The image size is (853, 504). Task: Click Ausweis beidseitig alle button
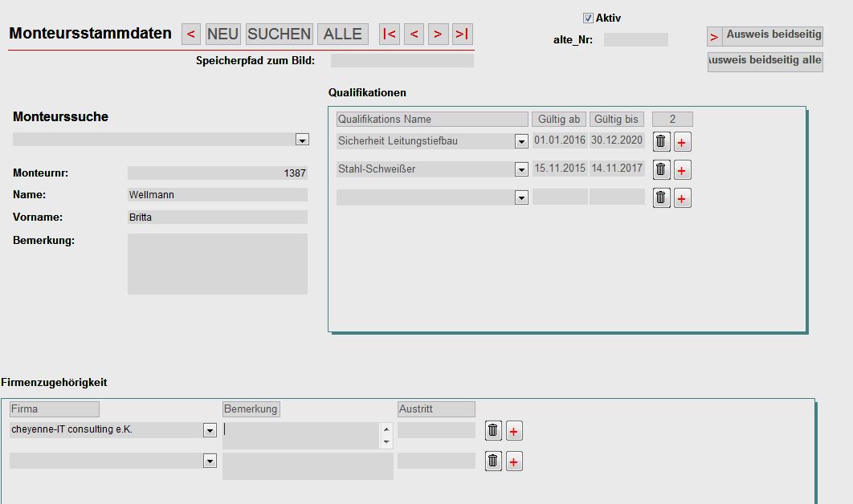pos(765,61)
